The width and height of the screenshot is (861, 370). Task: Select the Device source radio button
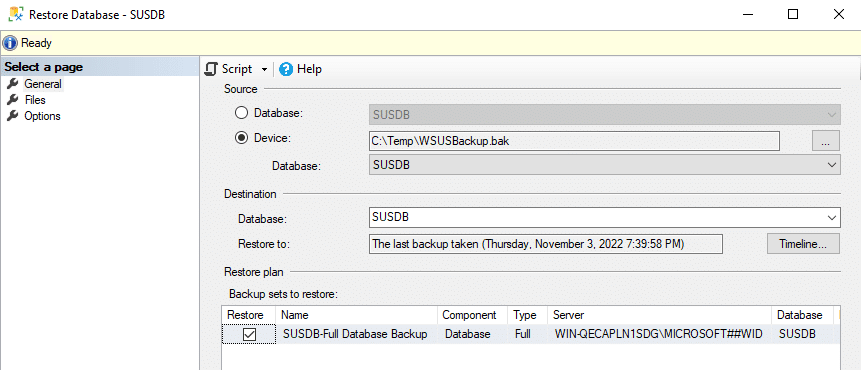pos(241,138)
